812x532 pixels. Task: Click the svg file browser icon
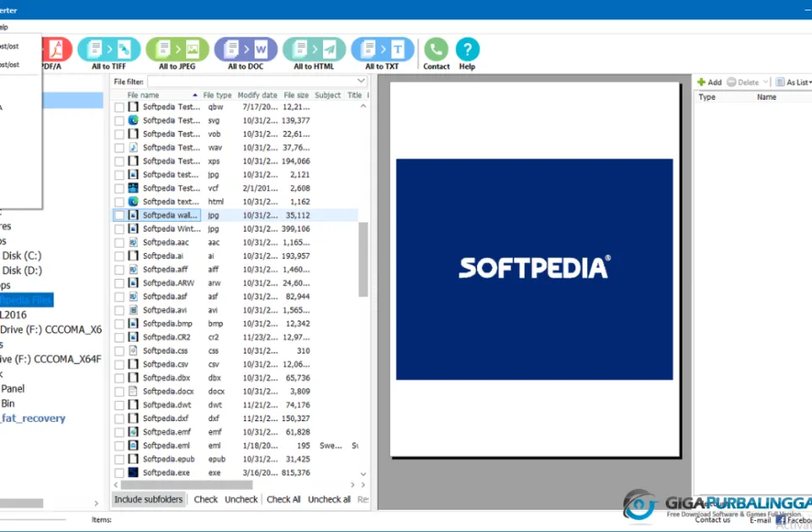pos(133,120)
